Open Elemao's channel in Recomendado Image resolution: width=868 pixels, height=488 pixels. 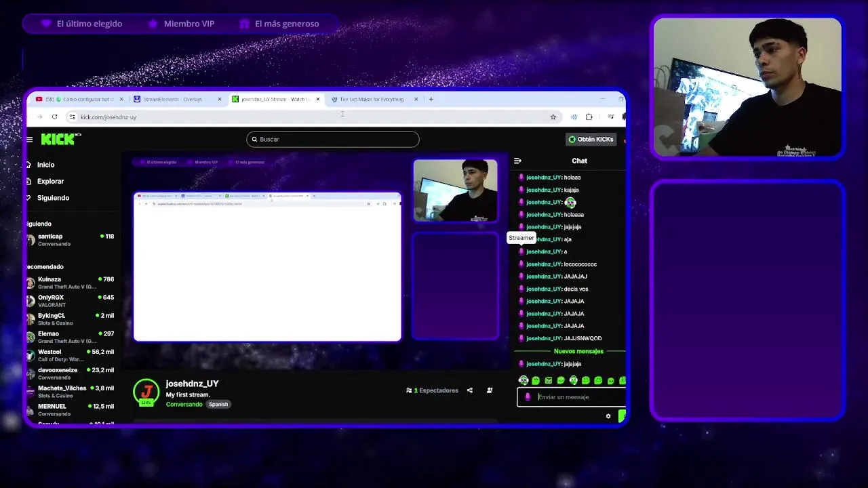coord(71,337)
